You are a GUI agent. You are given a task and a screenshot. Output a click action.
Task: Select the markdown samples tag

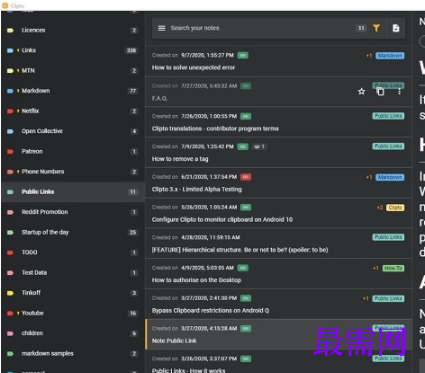(x=73, y=353)
